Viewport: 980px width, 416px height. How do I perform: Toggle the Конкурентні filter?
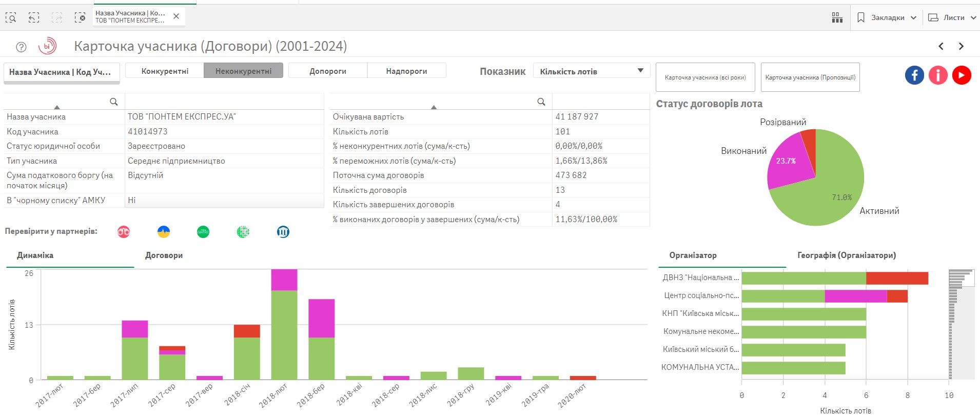coord(165,71)
